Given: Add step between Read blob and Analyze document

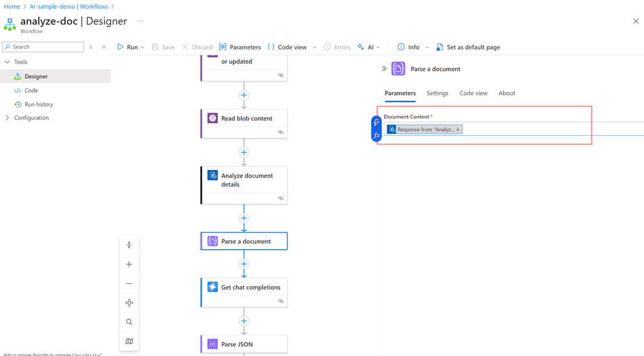Looking at the screenshot, I should pyautogui.click(x=244, y=152).
